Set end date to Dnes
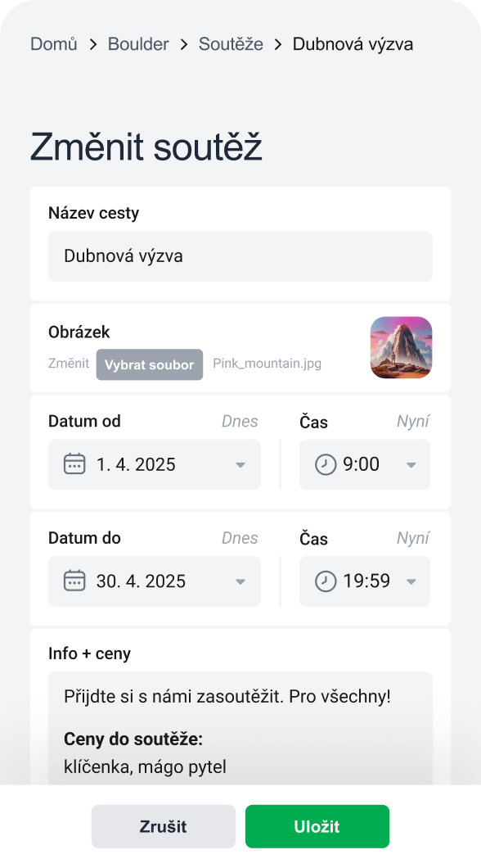481x868 pixels. 240,538
